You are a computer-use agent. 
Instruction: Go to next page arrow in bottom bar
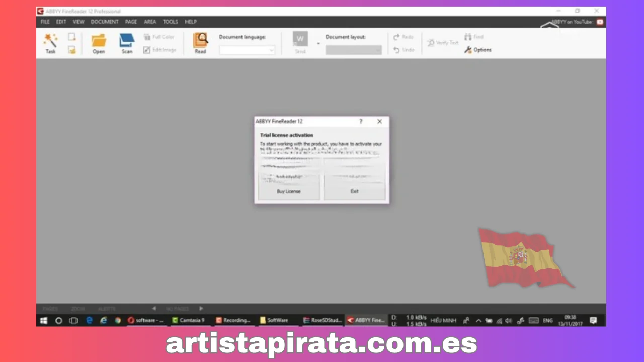click(201, 309)
